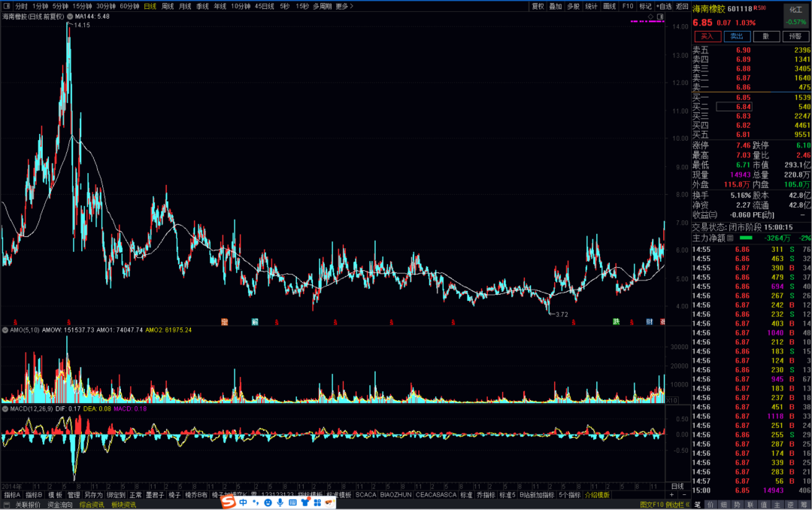Toggle the 复权 price adjustment option

coord(538,6)
